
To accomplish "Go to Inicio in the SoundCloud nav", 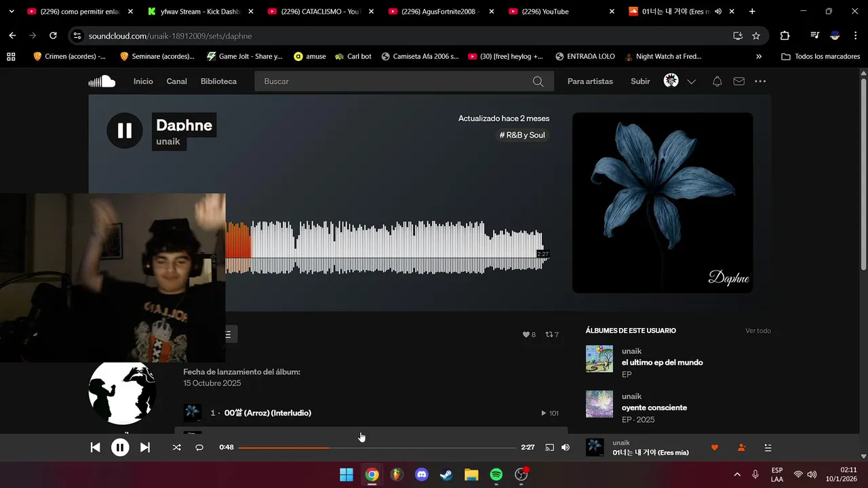I will tap(143, 81).
